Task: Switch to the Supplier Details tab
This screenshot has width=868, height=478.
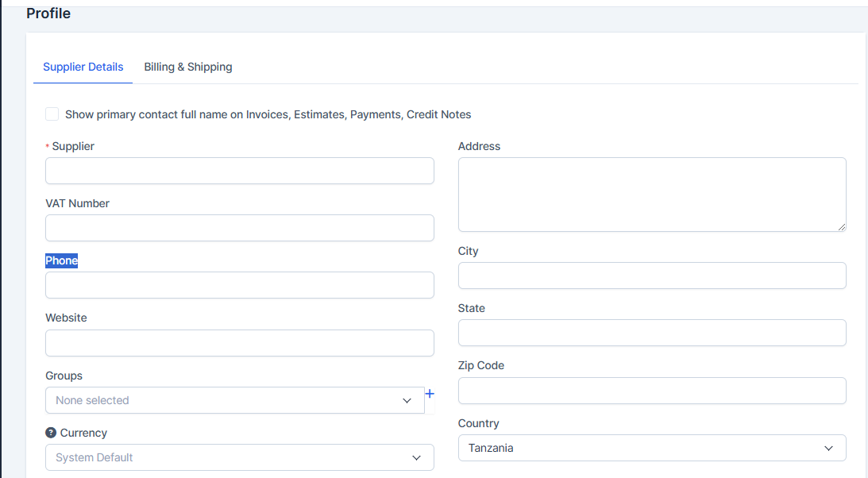Action: point(83,67)
